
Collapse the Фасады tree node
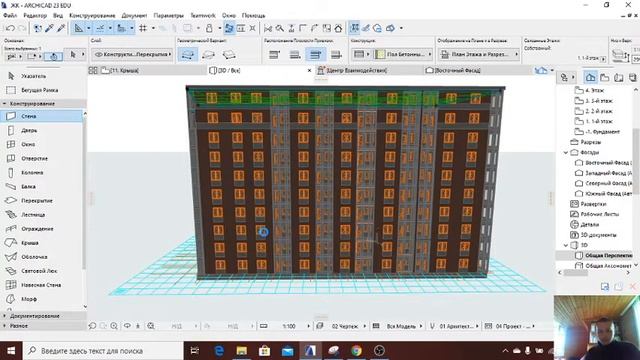click(x=566, y=152)
